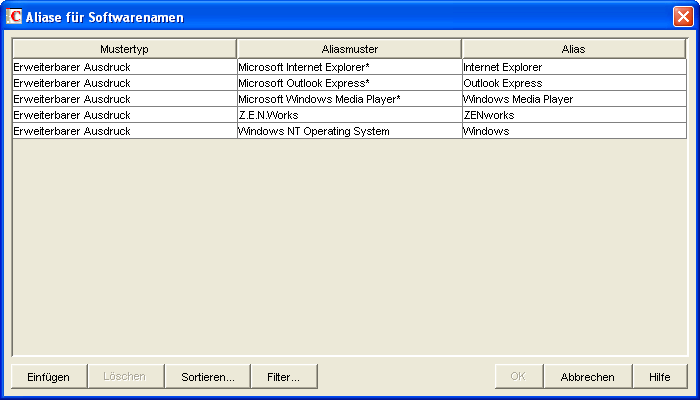Screen dimensions: 700x400
Task: Click the 'ZENworks' alias cell
Action: (x=575, y=115)
